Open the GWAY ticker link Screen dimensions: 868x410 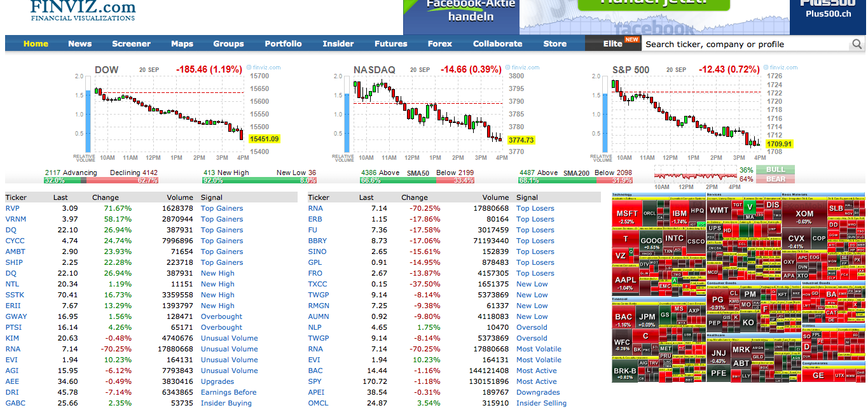pos(16,316)
